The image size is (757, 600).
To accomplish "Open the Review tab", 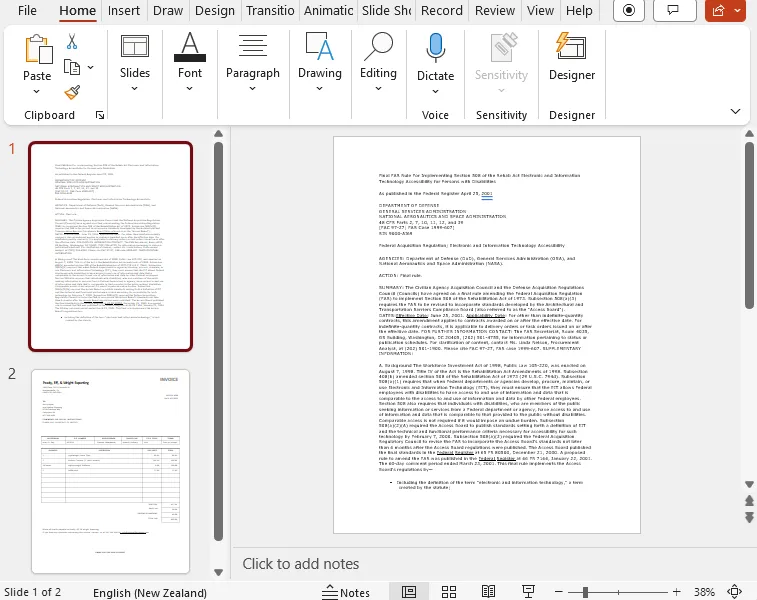I will [495, 11].
